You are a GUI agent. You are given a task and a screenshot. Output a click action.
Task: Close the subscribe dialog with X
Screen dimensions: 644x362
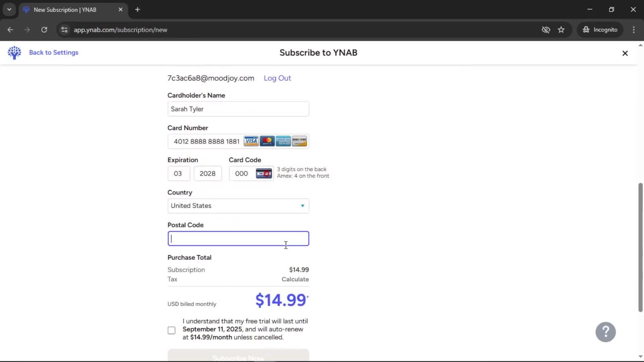coord(625,53)
